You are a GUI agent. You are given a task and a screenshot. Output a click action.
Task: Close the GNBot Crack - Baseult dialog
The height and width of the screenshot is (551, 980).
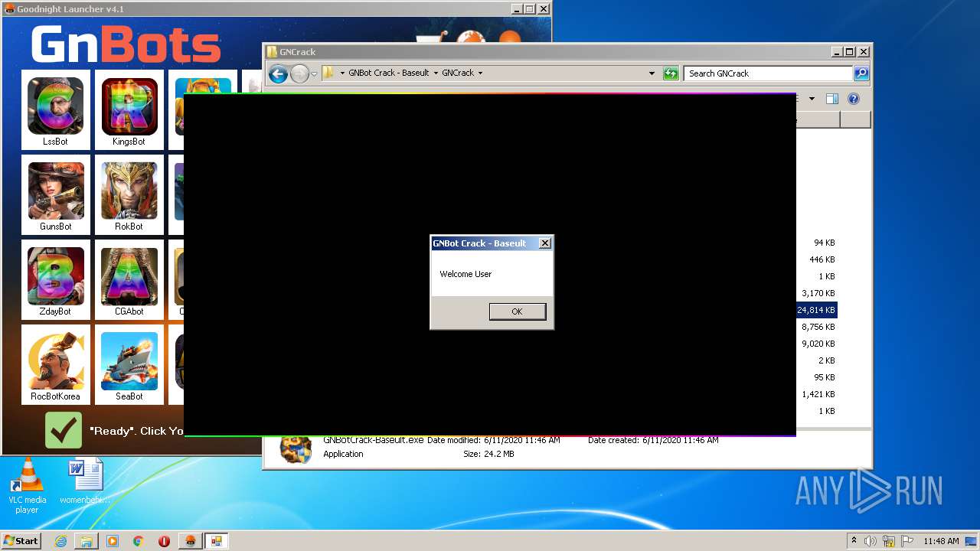tap(544, 243)
